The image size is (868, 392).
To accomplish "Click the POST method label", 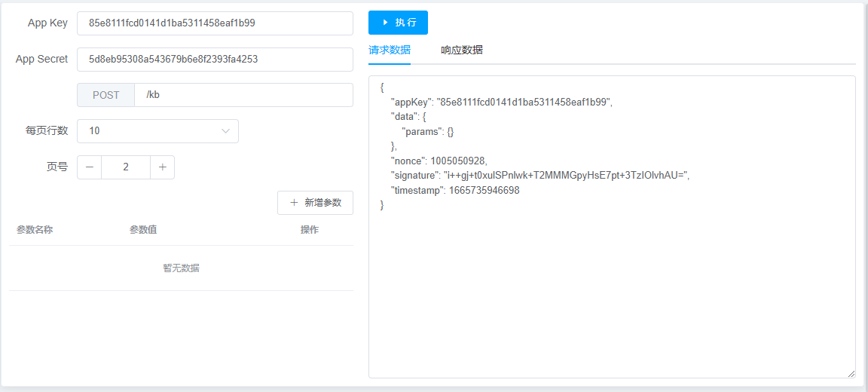I will (105, 95).
